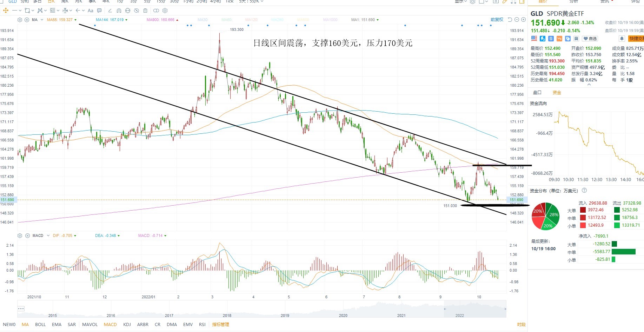Select RSI indicator tab
This screenshot has height=332, width=644.
click(202, 324)
